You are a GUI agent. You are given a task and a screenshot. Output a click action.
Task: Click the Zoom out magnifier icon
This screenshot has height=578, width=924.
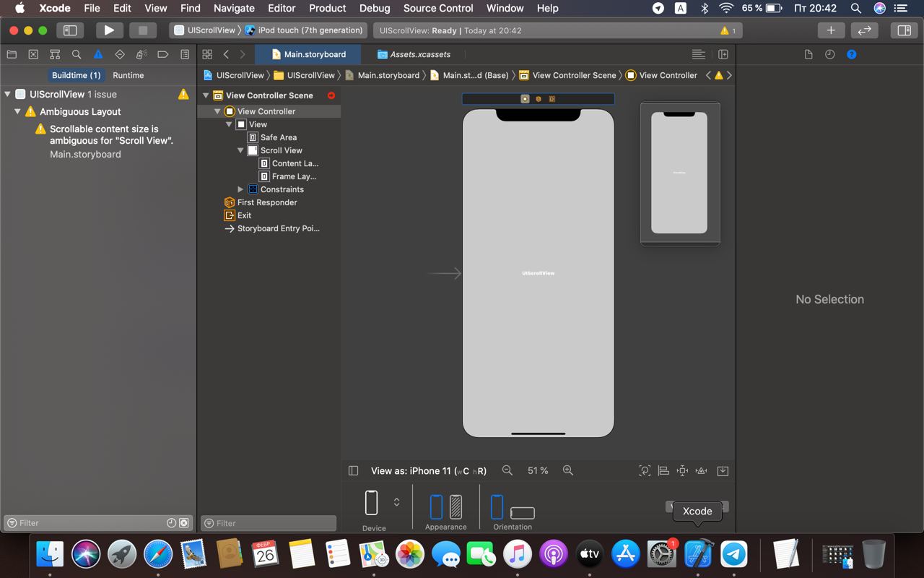coord(507,470)
